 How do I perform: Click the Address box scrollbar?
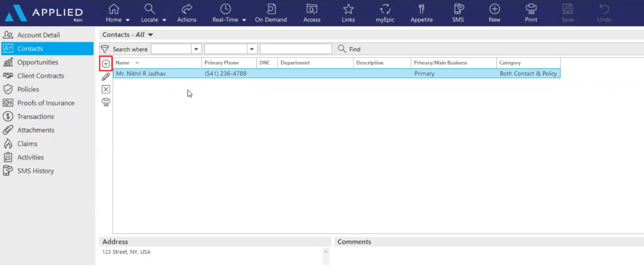(326, 257)
